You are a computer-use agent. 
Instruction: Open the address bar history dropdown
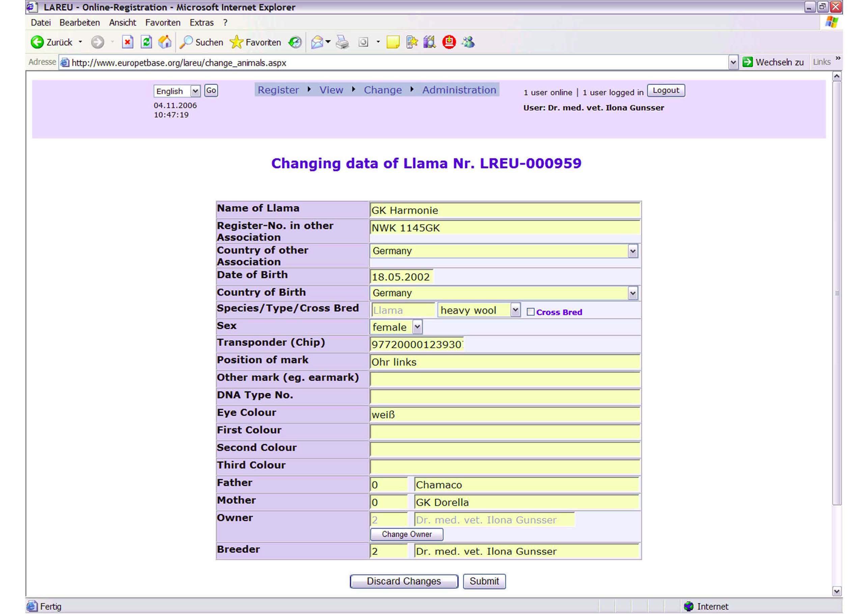pyautogui.click(x=733, y=62)
